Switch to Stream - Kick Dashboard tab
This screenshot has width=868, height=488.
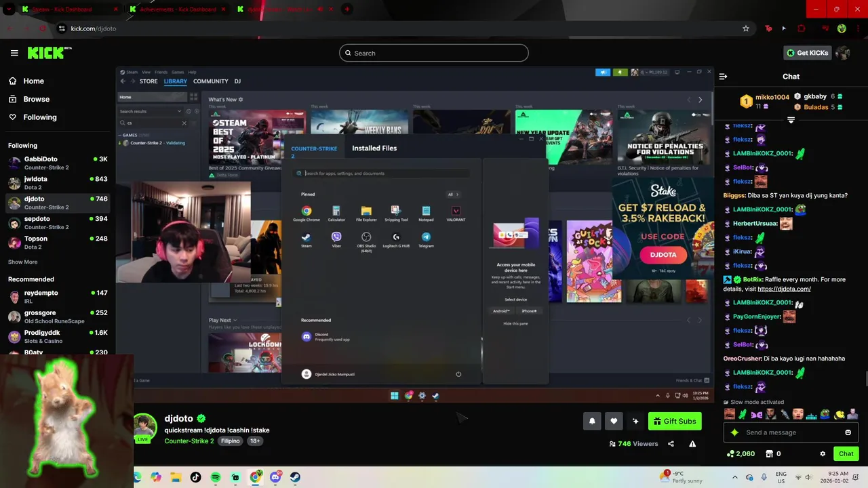[70, 9]
